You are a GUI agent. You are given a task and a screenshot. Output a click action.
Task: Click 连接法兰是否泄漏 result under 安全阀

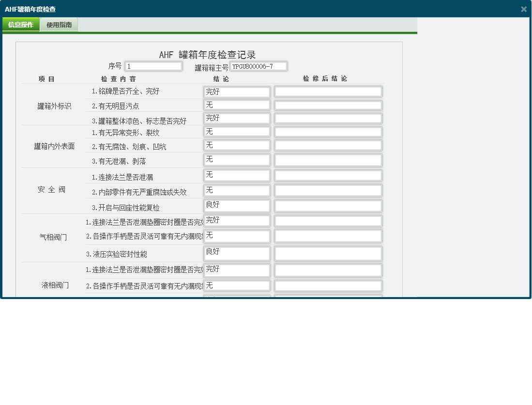click(x=237, y=175)
